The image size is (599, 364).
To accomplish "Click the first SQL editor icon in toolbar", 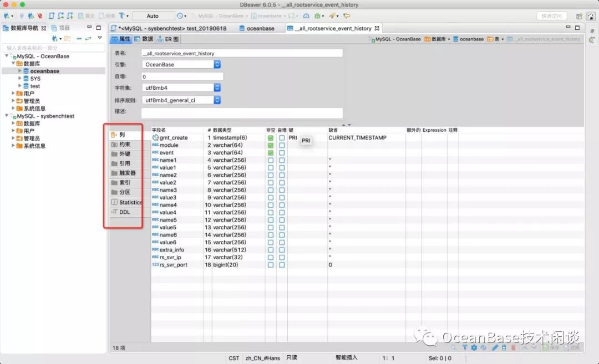I will 51,16.
